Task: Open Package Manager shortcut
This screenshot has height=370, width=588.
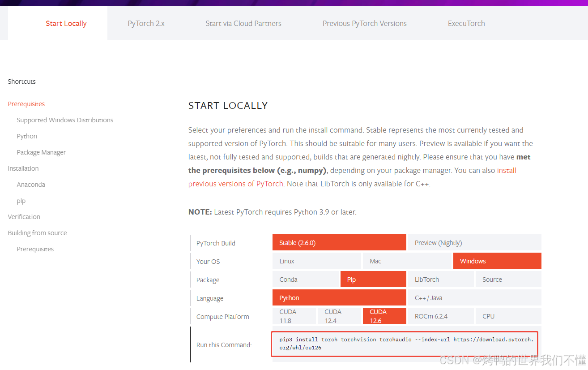Action: [41, 152]
